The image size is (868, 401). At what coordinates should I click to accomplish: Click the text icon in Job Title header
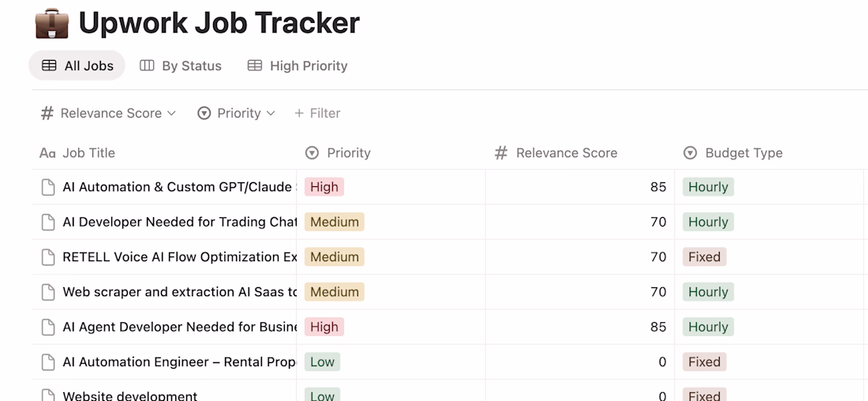pos(47,153)
